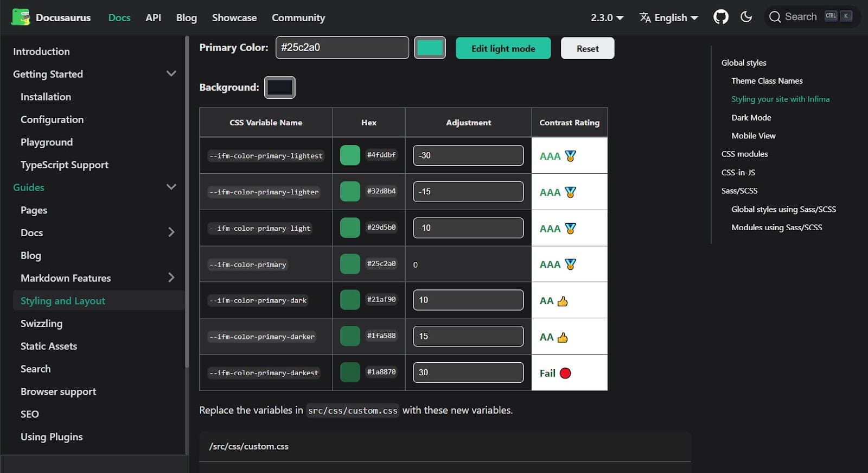This screenshot has width=868, height=473.
Task: Select the --ifm-color-primary-darkest variable name
Action: tap(264, 373)
